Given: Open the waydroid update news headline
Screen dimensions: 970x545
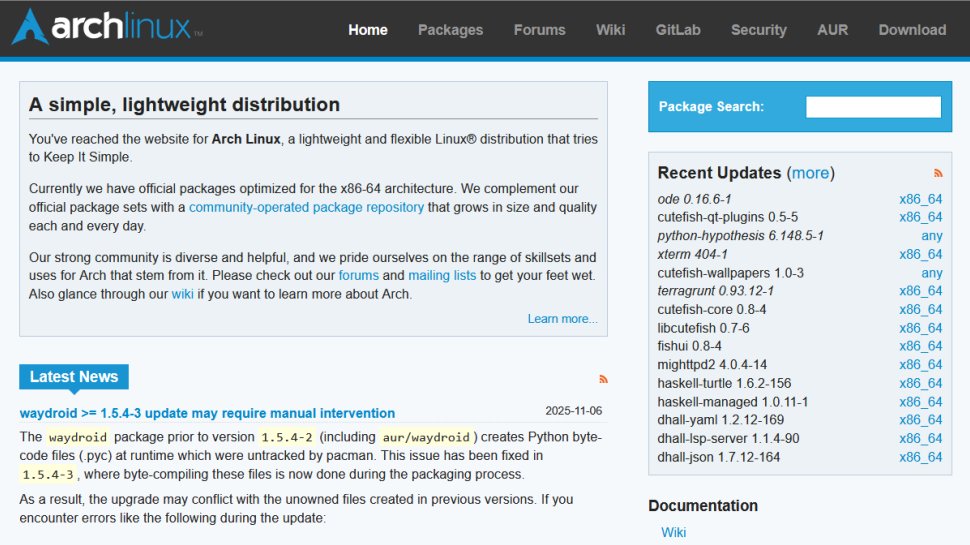Looking at the screenshot, I should pos(207,413).
